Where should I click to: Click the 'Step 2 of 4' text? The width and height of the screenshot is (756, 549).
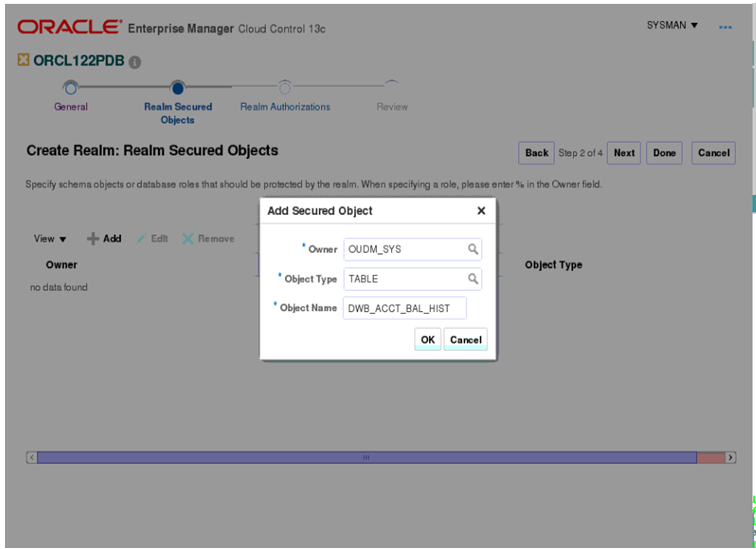(x=580, y=153)
